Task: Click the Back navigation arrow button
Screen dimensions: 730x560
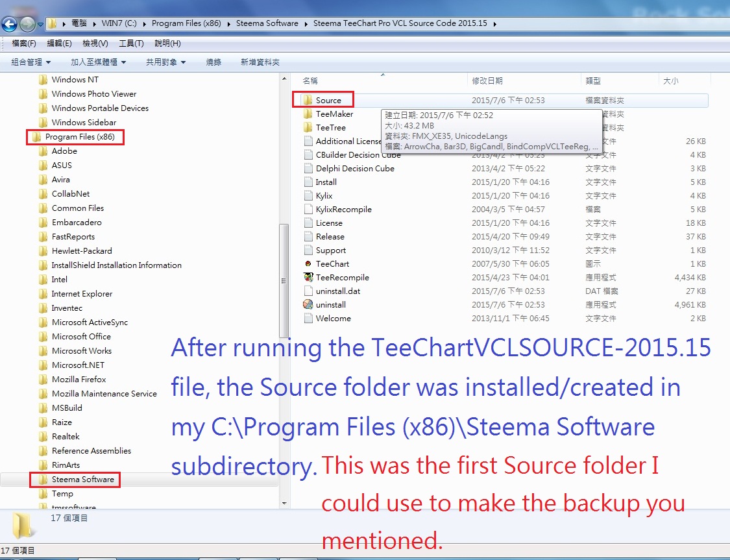Action: click(x=9, y=24)
